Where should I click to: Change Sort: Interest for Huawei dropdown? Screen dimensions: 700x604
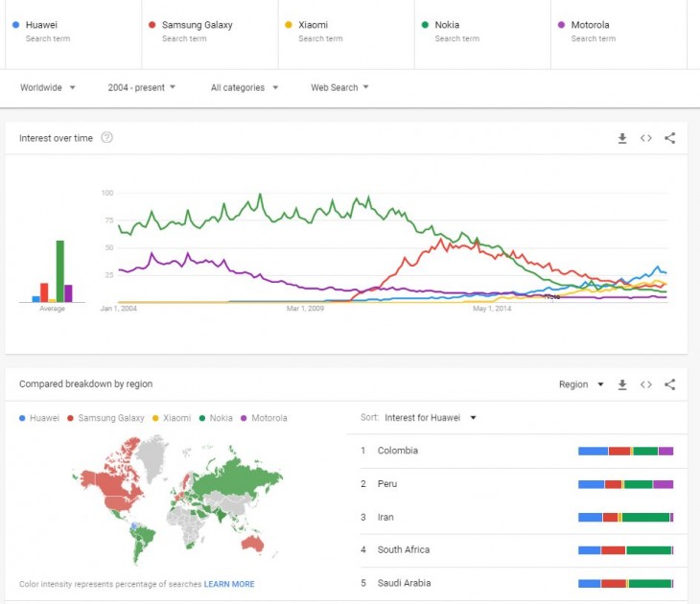pos(431,418)
